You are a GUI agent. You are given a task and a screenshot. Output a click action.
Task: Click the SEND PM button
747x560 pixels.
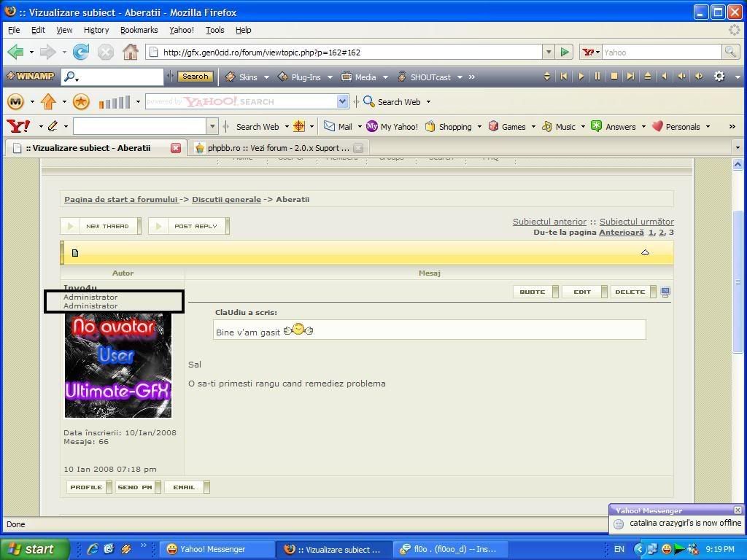pyautogui.click(x=138, y=487)
